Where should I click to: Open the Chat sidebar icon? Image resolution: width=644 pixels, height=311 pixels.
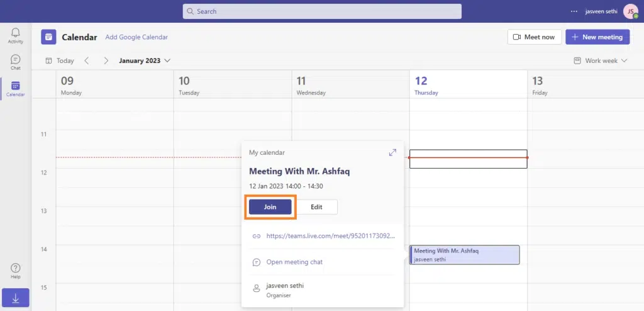(x=15, y=61)
